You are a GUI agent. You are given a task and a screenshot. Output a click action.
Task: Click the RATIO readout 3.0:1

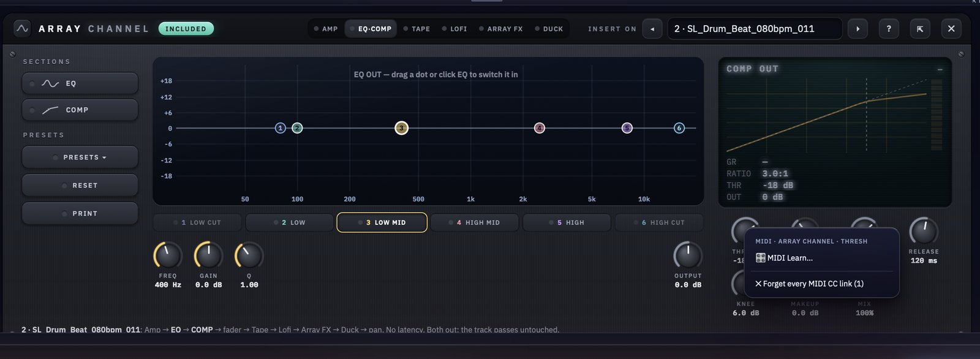pos(775,174)
